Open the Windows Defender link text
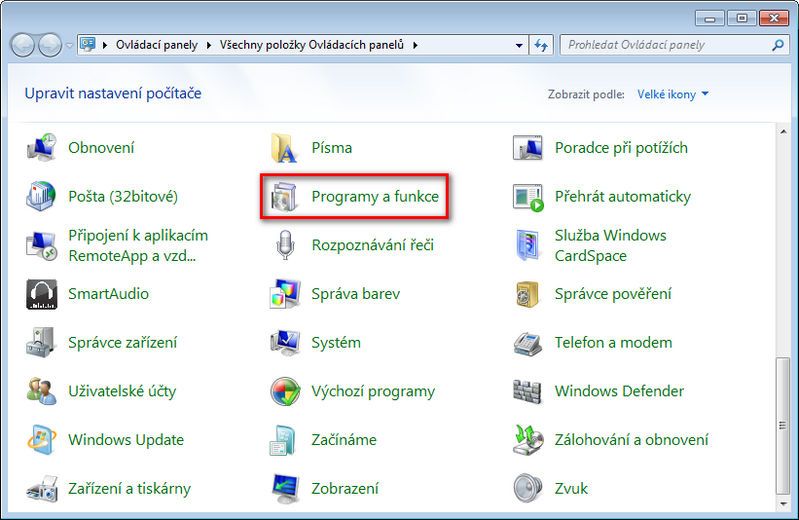The height and width of the screenshot is (520, 799). click(x=619, y=391)
